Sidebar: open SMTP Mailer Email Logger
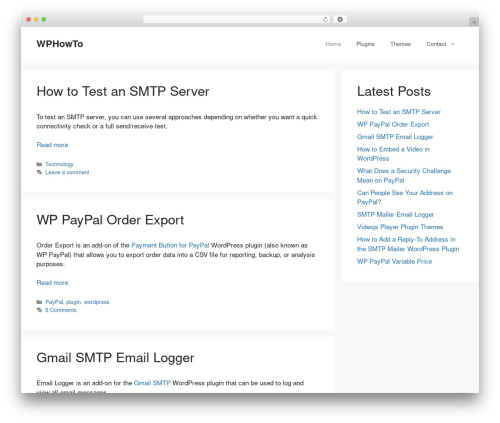Image resolution: width=500 pixels, height=423 pixels. (x=395, y=214)
